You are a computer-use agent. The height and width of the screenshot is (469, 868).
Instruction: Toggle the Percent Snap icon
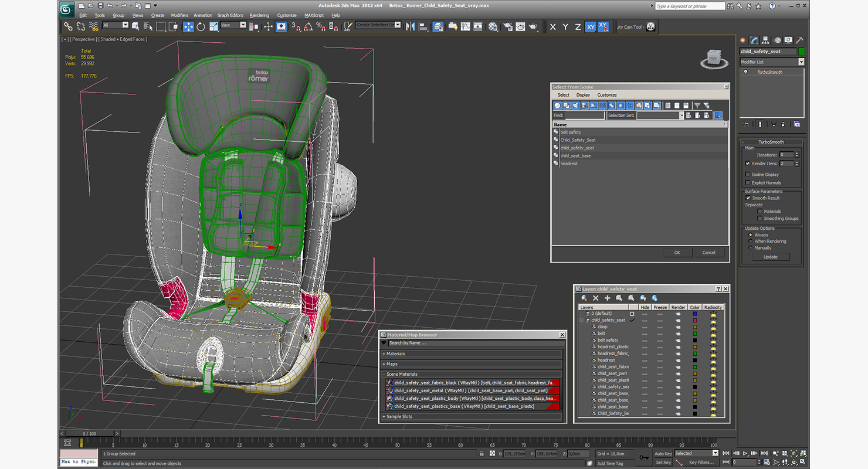click(x=321, y=26)
